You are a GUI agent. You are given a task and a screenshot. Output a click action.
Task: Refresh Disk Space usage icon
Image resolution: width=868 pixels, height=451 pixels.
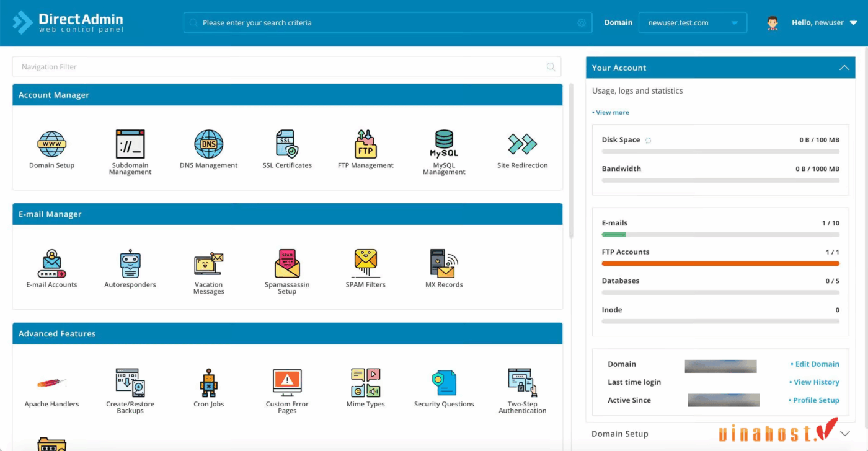pyautogui.click(x=648, y=140)
